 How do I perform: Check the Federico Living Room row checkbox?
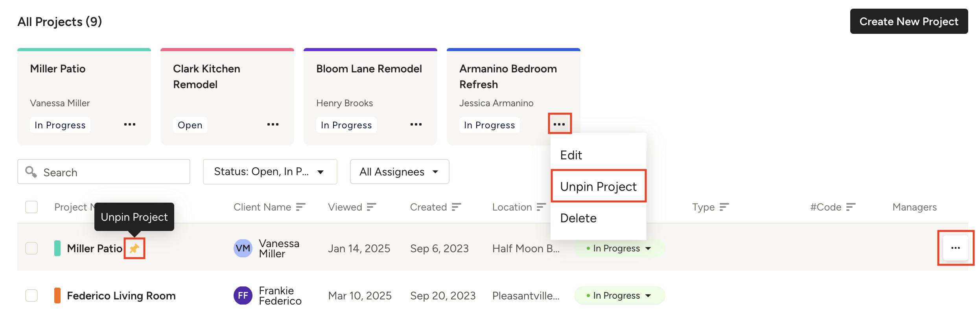pos(31,295)
